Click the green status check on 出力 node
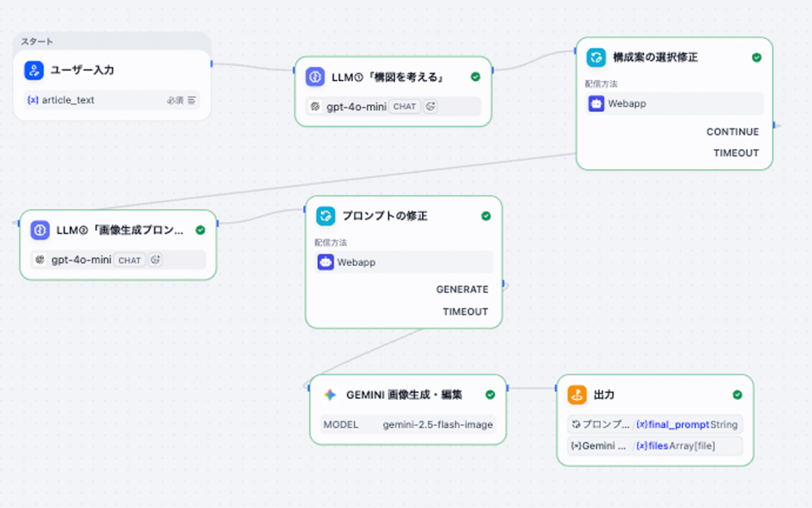 click(x=737, y=395)
